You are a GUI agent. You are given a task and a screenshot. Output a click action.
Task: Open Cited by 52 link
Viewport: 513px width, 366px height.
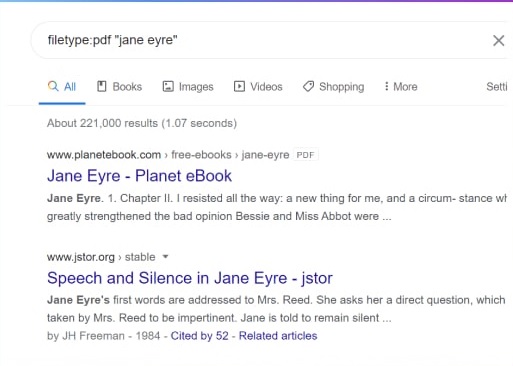199,336
